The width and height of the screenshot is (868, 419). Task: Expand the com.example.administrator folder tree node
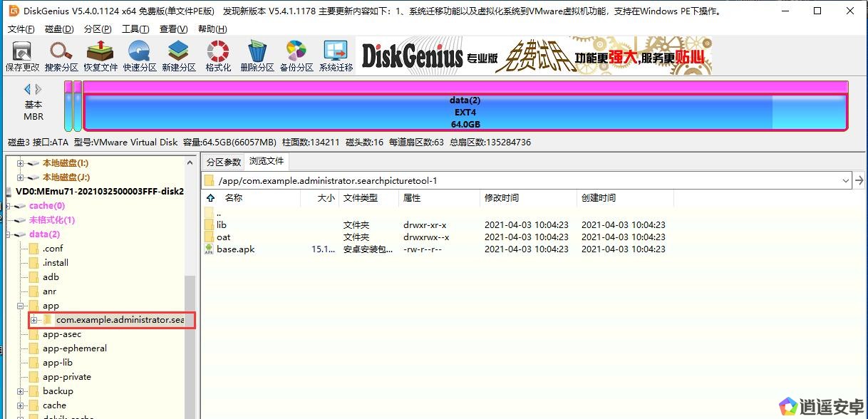tap(33, 320)
